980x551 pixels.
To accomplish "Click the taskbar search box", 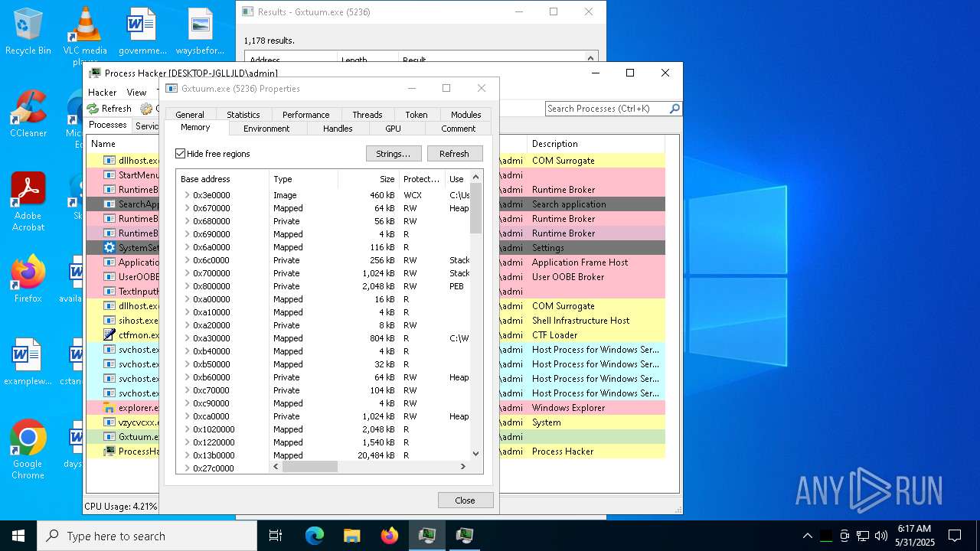I will [x=147, y=536].
